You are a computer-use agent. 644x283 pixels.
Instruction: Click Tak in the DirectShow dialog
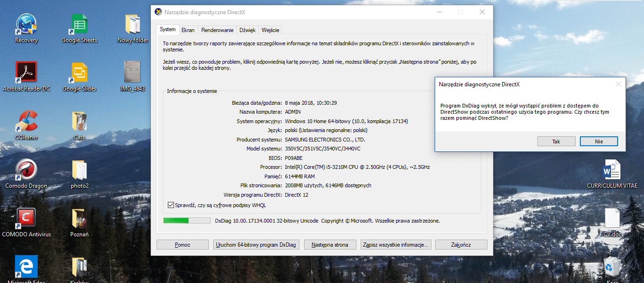(556, 141)
